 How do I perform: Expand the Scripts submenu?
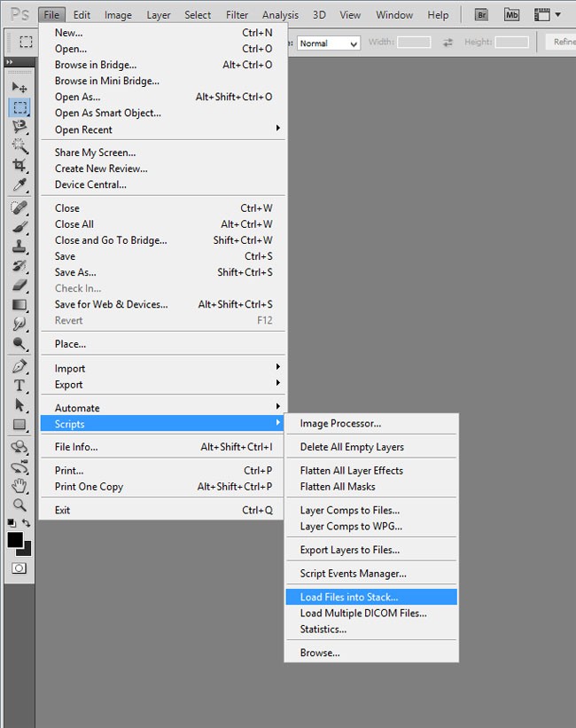pos(162,424)
